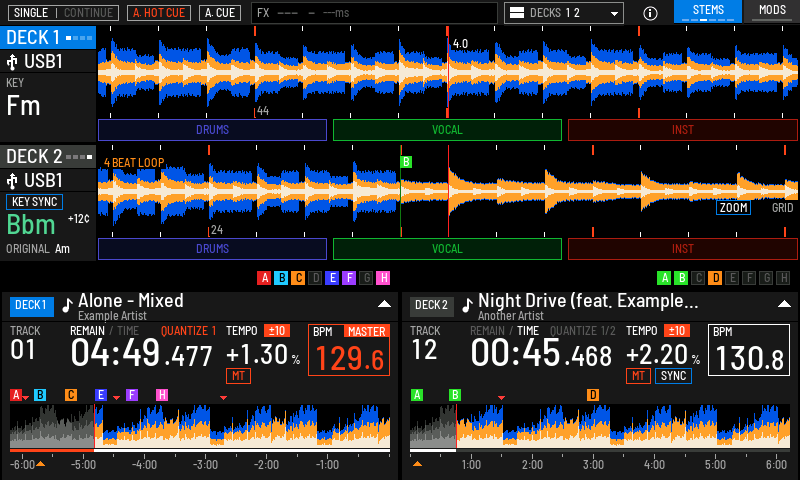800x480 pixels.
Task: Switch Deck 1 REMAIN / TIME display
Action: point(104,331)
